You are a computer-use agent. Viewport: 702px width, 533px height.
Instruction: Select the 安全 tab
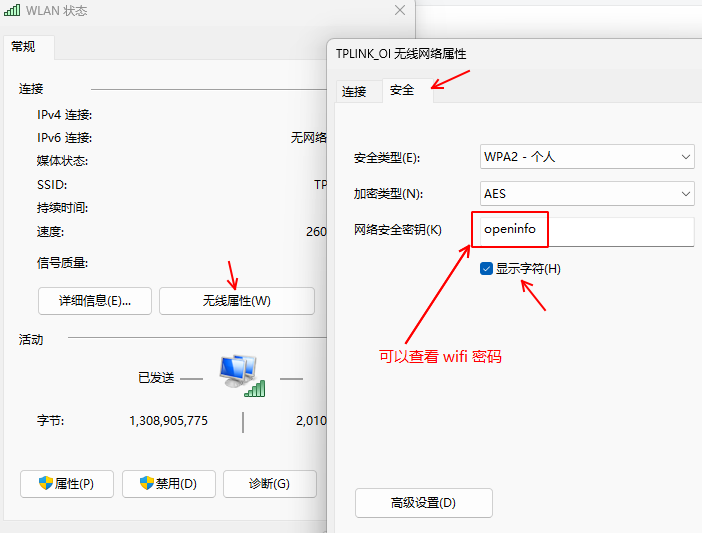402,90
